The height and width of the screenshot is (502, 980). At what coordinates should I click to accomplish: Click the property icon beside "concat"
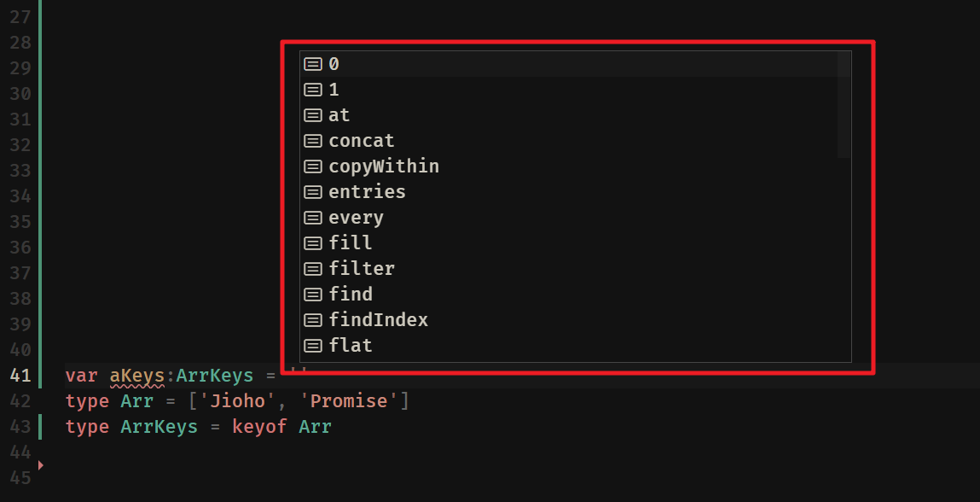(313, 141)
